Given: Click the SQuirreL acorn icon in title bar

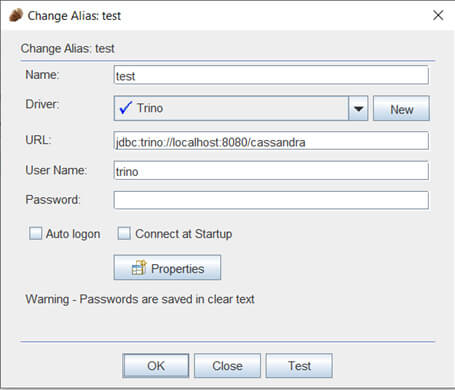Looking at the screenshot, I should [16, 15].
